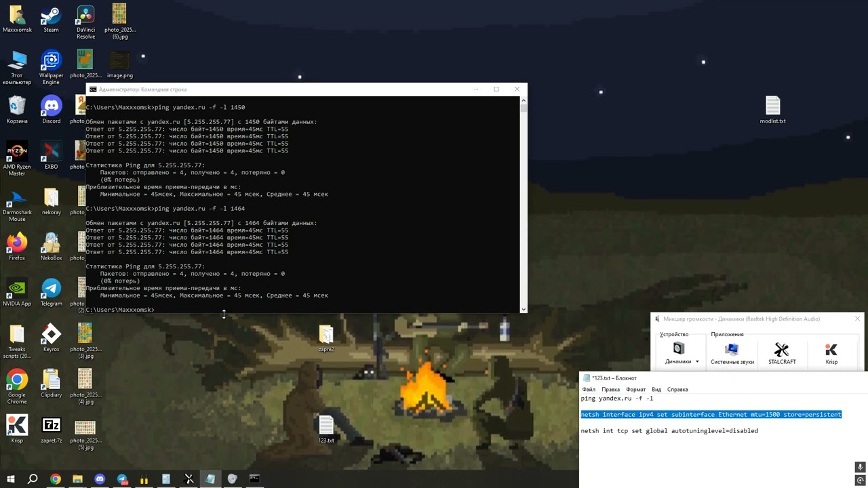Select the photo_2025 (3).jpg thumbnail
The image size is (868, 488).
pyautogui.click(x=85, y=342)
